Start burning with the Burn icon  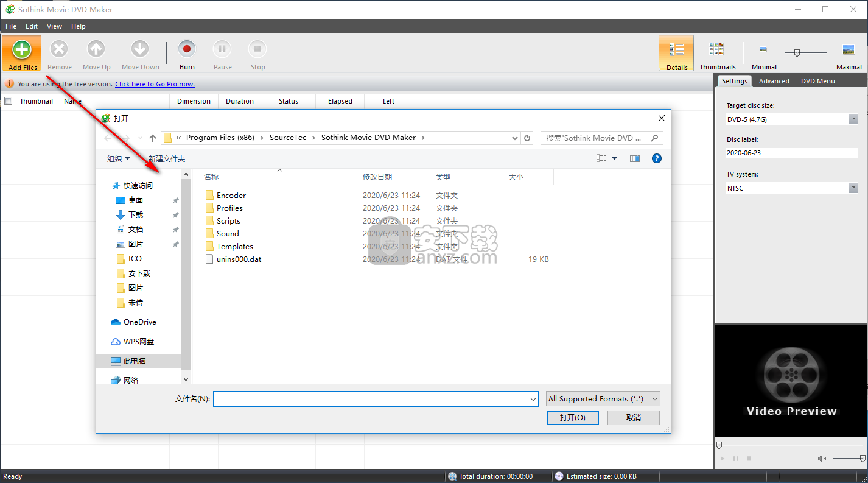pos(187,49)
